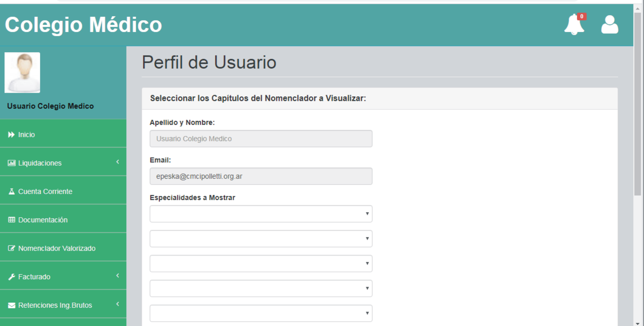This screenshot has width=644, height=326.
Task: Open the user account icon in header
Action: coord(610,24)
